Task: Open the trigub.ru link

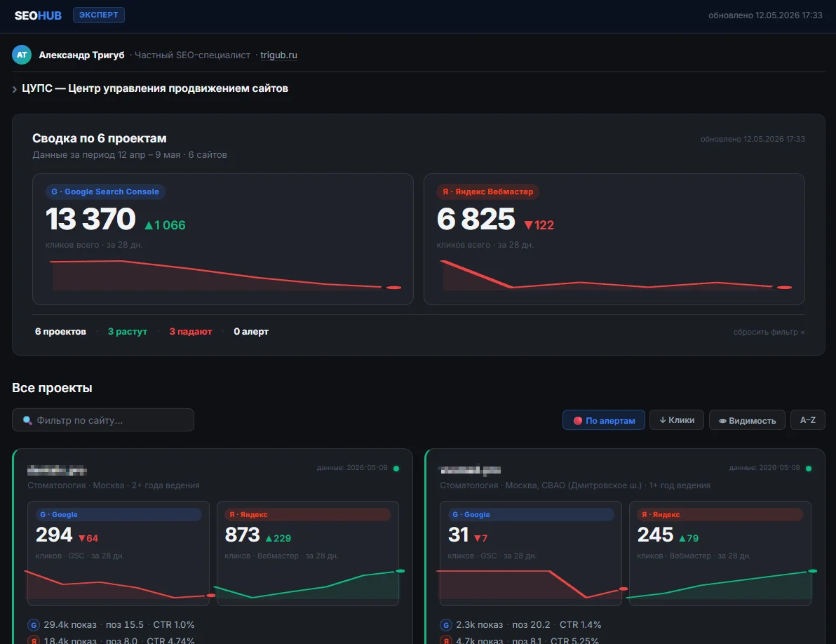Action: (279, 55)
